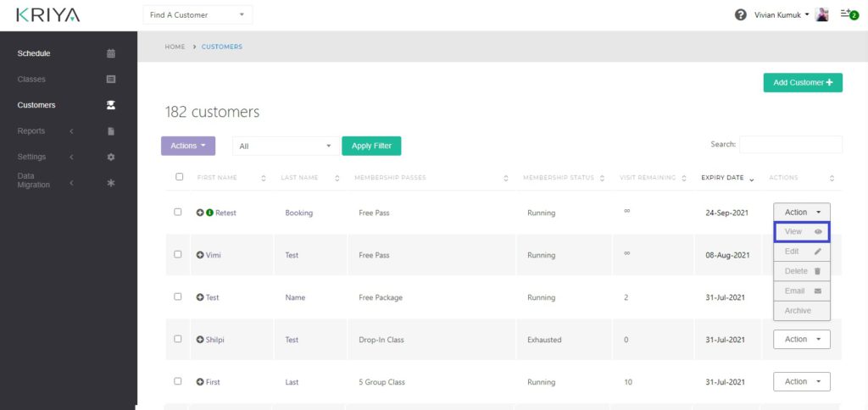This screenshot has width=868, height=410.
Task: Open the notifications list icon
Action: point(846,14)
